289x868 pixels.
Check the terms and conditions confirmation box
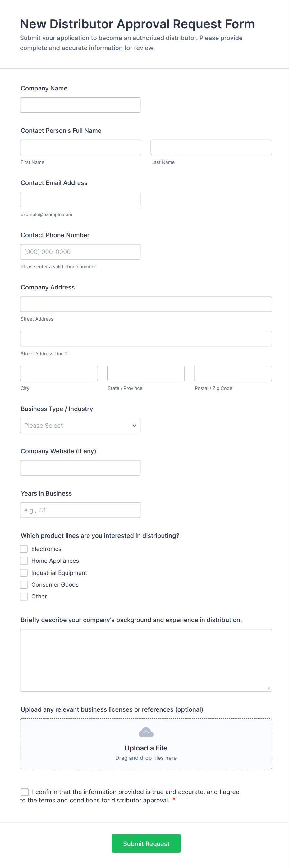click(24, 792)
